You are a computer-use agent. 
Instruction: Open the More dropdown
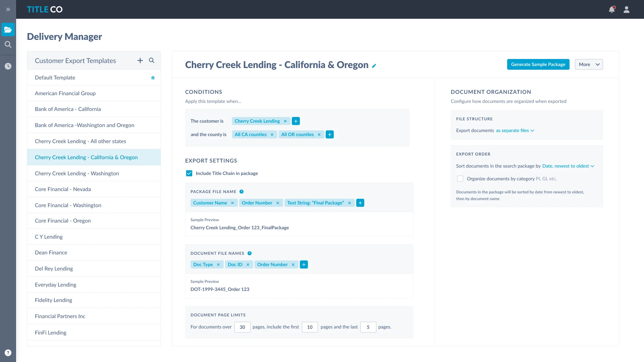click(589, 64)
